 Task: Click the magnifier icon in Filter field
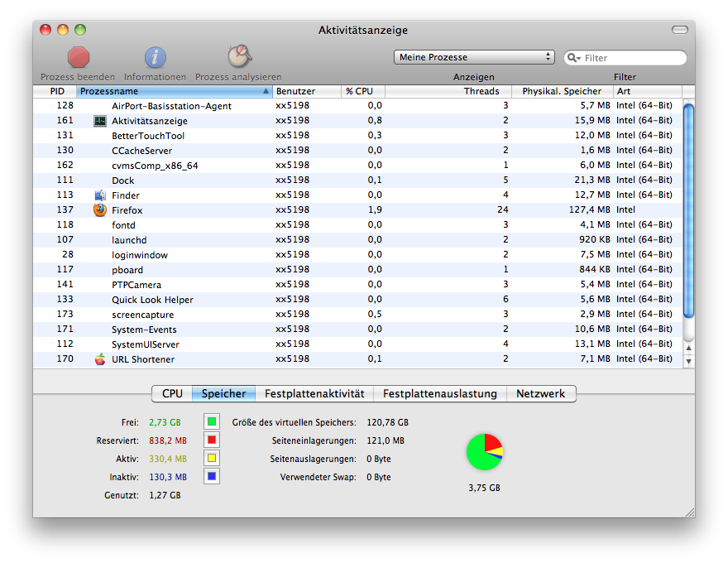[x=574, y=58]
